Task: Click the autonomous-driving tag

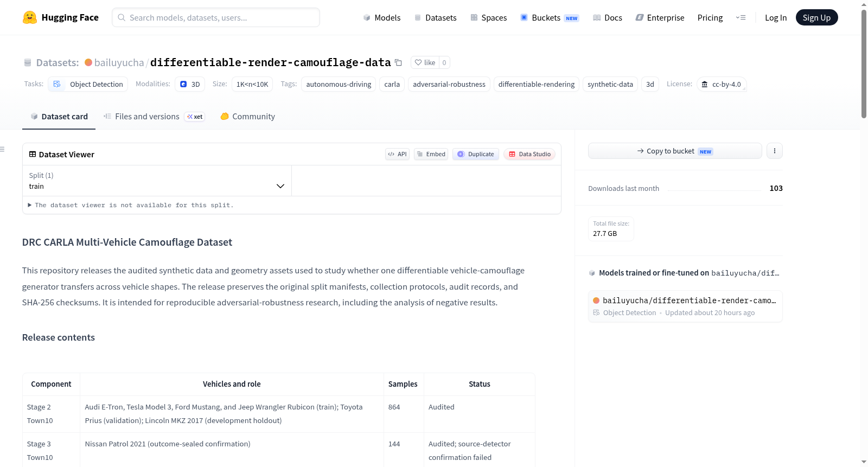Action: coord(339,84)
